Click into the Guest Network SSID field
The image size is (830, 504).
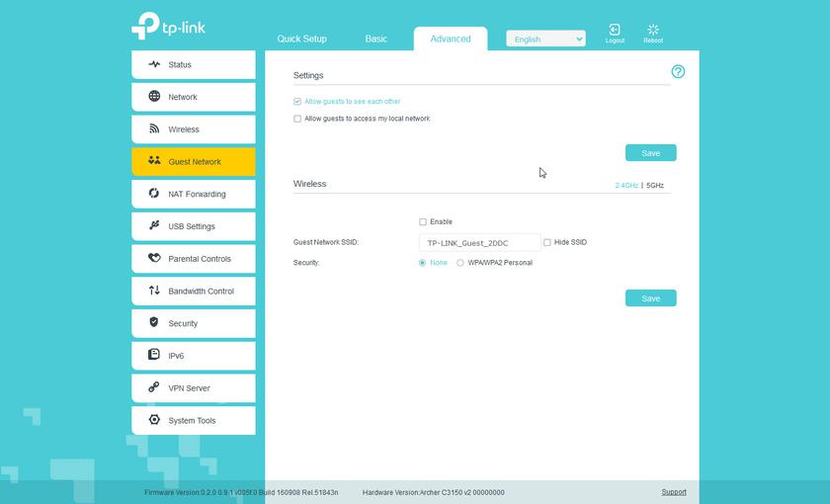point(479,242)
